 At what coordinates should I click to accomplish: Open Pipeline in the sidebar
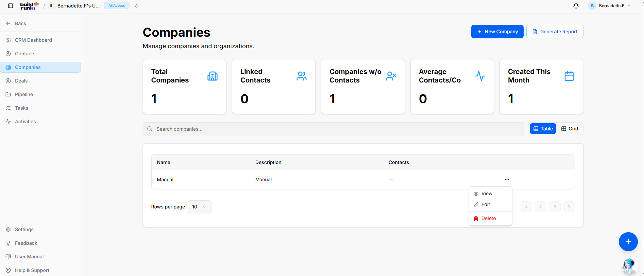click(x=40, y=94)
